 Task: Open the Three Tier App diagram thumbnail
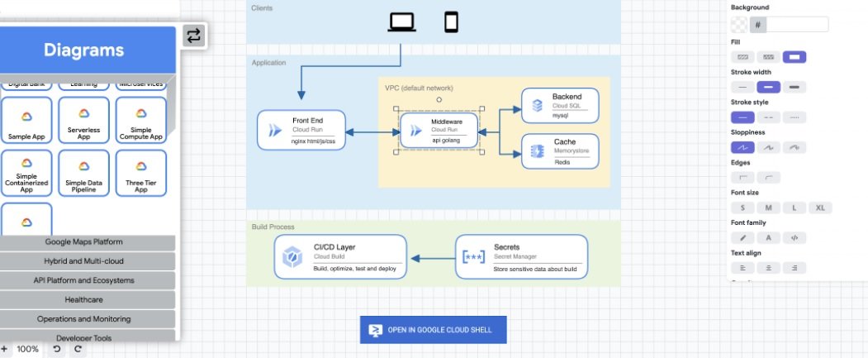[140, 173]
